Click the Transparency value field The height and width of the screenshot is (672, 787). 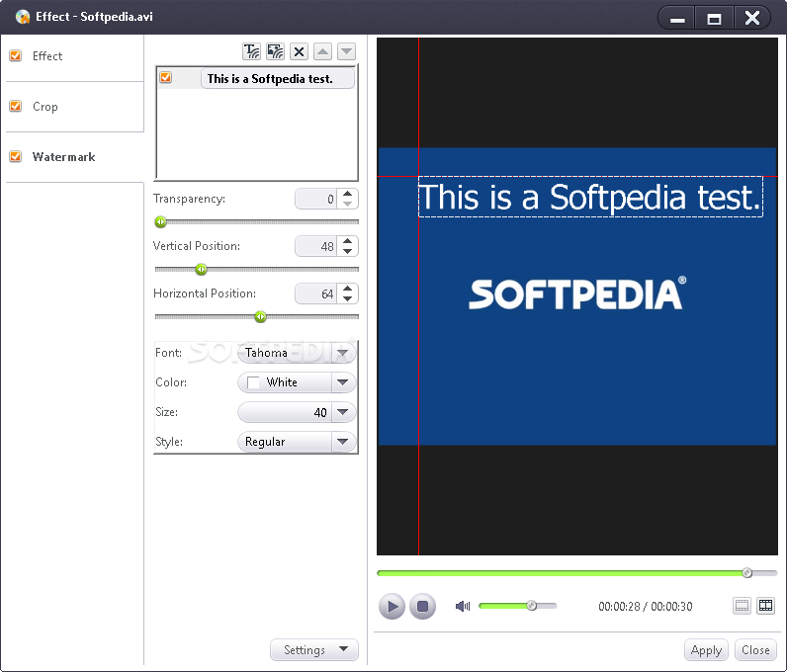pos(316,199)
